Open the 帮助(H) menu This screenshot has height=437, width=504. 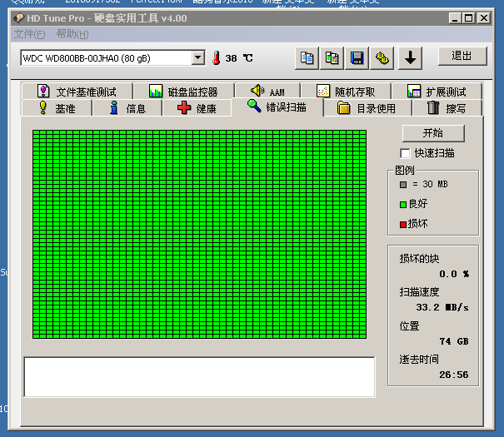pos(72,34)
